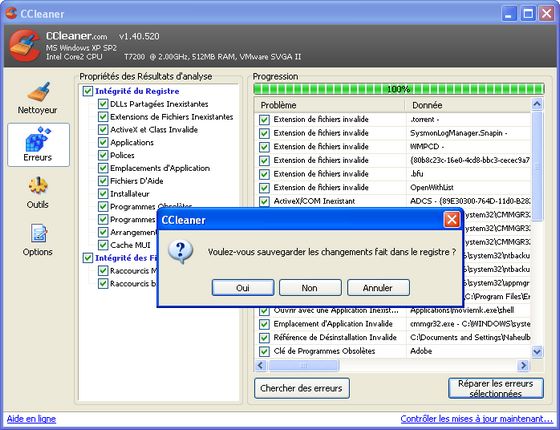560x430 pixels.
Task: Click Non in the dialog
Action: tap(310, 288)
